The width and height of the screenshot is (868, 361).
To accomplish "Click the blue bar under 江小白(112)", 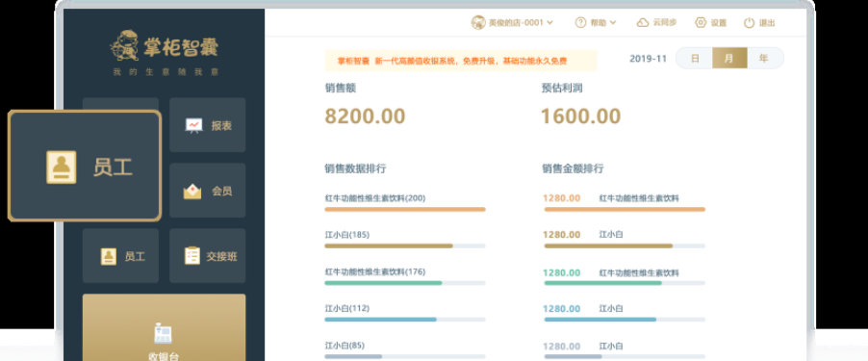I will pyautogui.click(x=380, y=320).
